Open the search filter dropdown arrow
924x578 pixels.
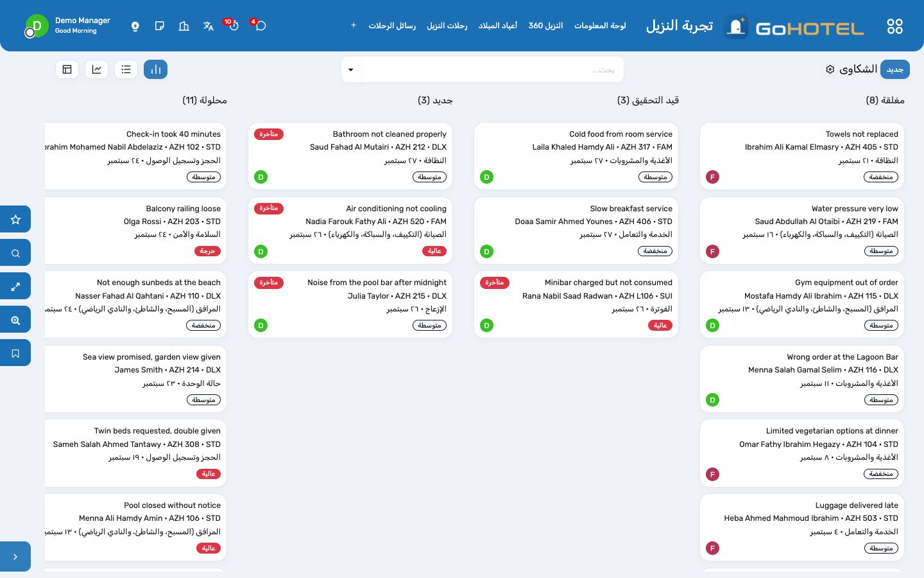click(x=351, y=69)
